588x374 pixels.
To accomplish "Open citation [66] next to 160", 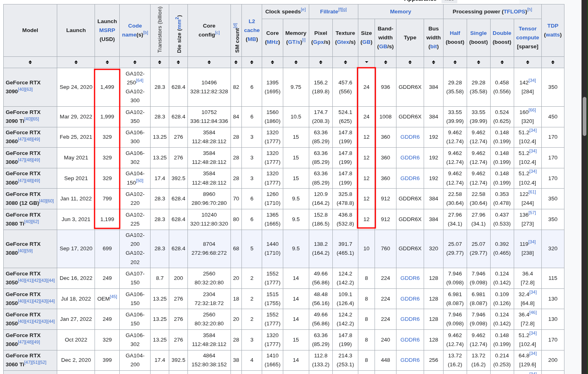I will 532,110.
